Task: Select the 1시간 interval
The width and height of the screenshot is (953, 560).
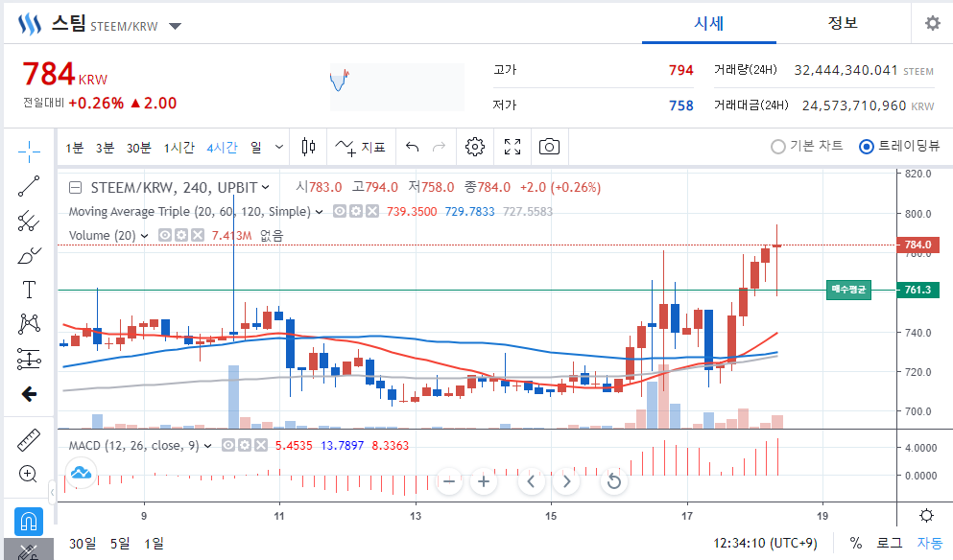Action: click(x=179, y=148)
